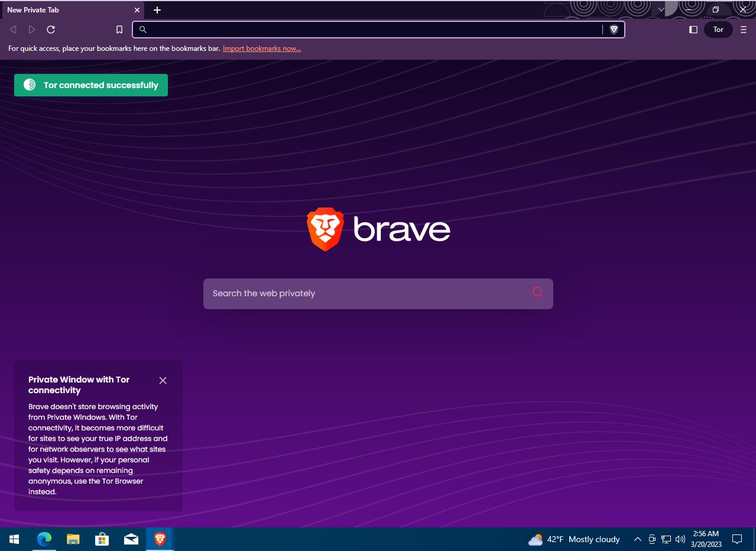Open Brave Shields lion icon in address bar
Screen dimensions: 756x551
(614, 30)
